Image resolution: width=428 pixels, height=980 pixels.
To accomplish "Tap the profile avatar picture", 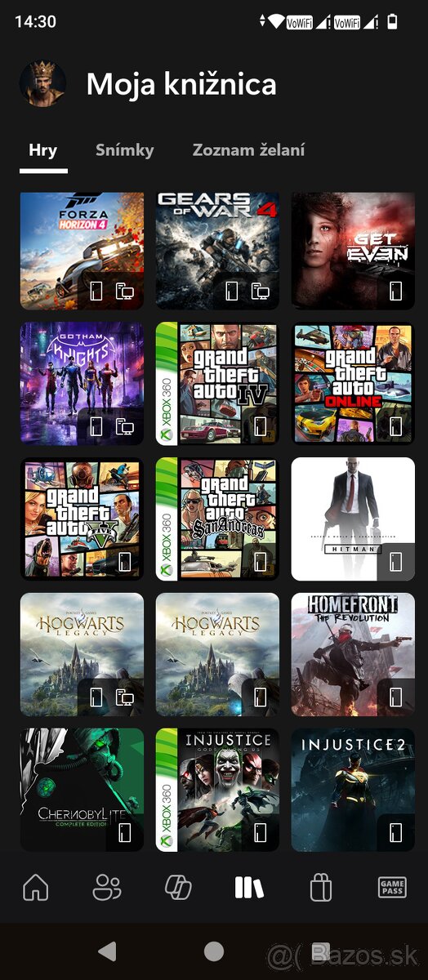I will point(42,83).
